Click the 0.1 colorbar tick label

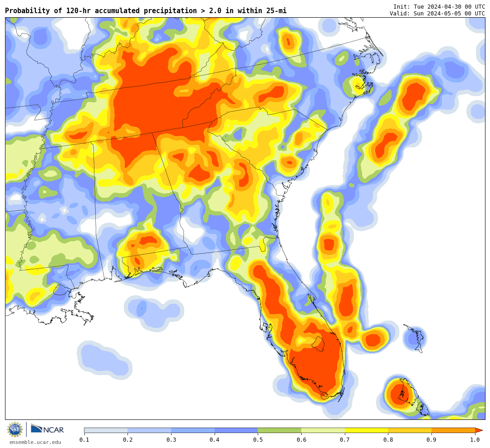(x=84, y=439)
